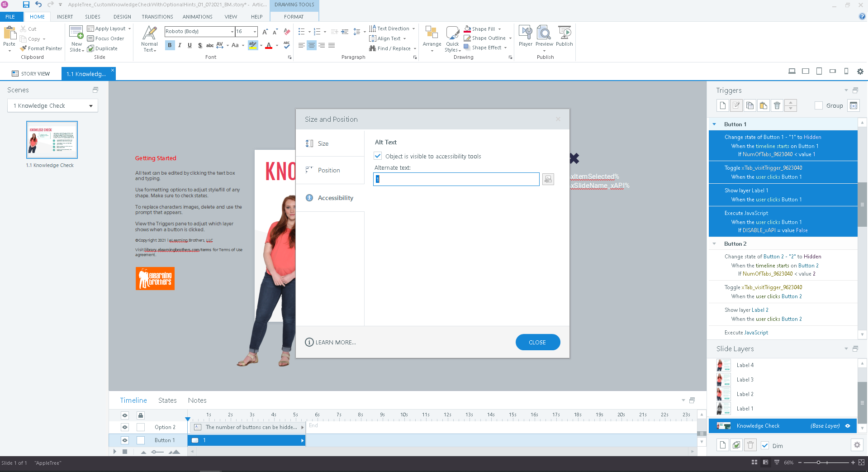Delete the selected trigger with the trash icon
The width and height of the screenshot is (868, 472).
777,105
